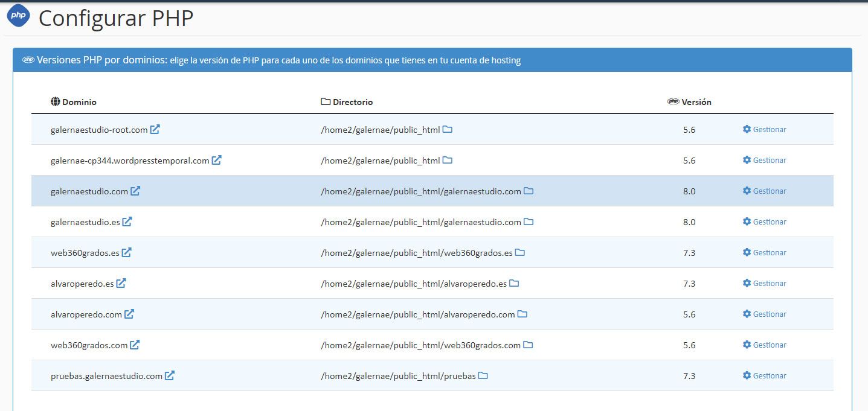
Task: Click Gestionar for web360grados.com
Action: (x=765, y=345)
